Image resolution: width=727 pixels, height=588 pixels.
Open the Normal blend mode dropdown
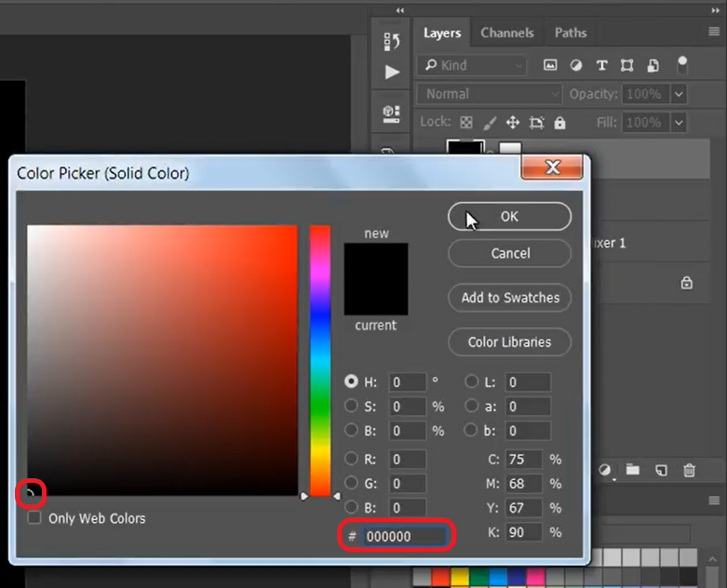click(489, 94)
